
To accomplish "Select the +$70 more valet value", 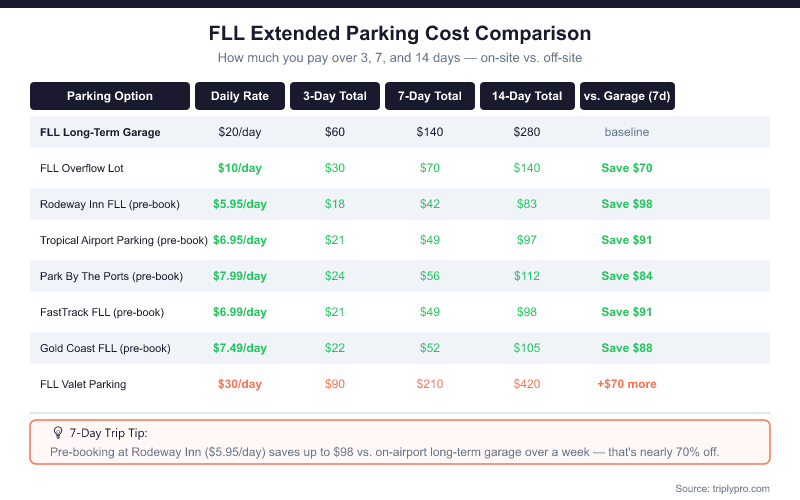I will pyautogui.click(x=627, y=384).
